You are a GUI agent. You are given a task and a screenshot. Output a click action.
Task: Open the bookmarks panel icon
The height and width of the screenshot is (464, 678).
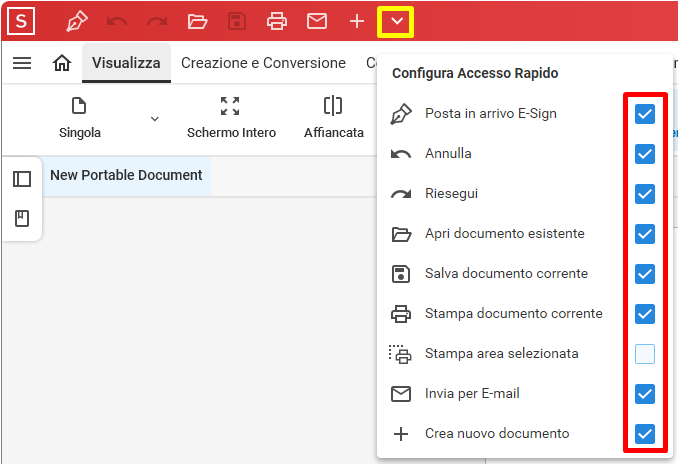[22, 219]
